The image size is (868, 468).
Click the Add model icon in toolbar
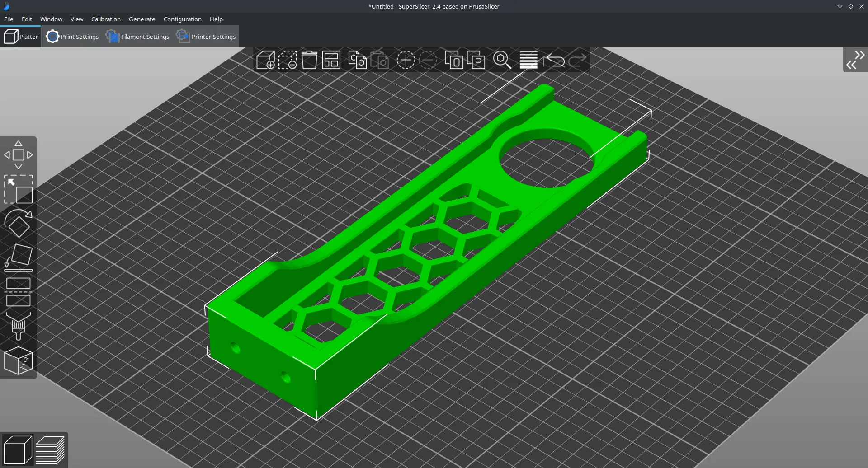265,60
